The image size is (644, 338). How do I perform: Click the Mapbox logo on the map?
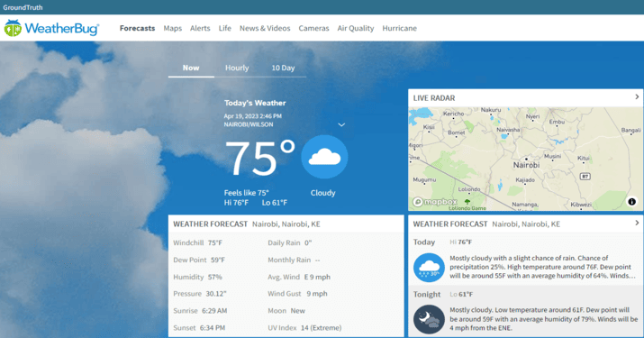pos(435,202)
